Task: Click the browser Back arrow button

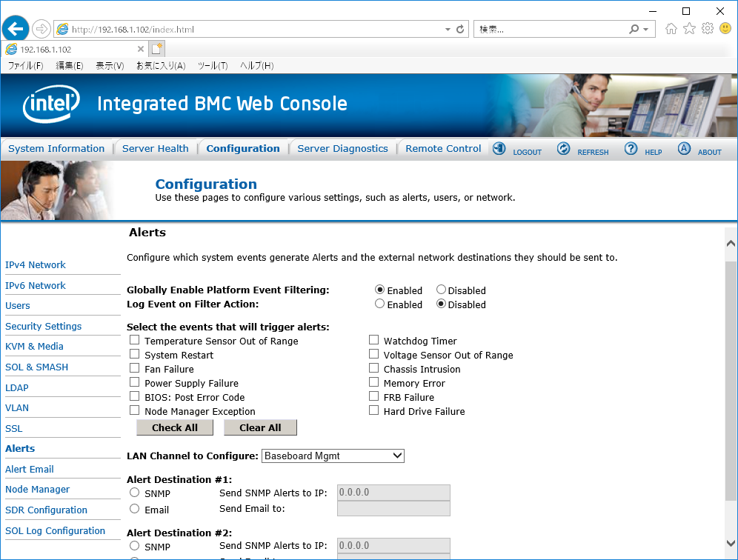Action: pyautogui.click(x=16, y=29)
